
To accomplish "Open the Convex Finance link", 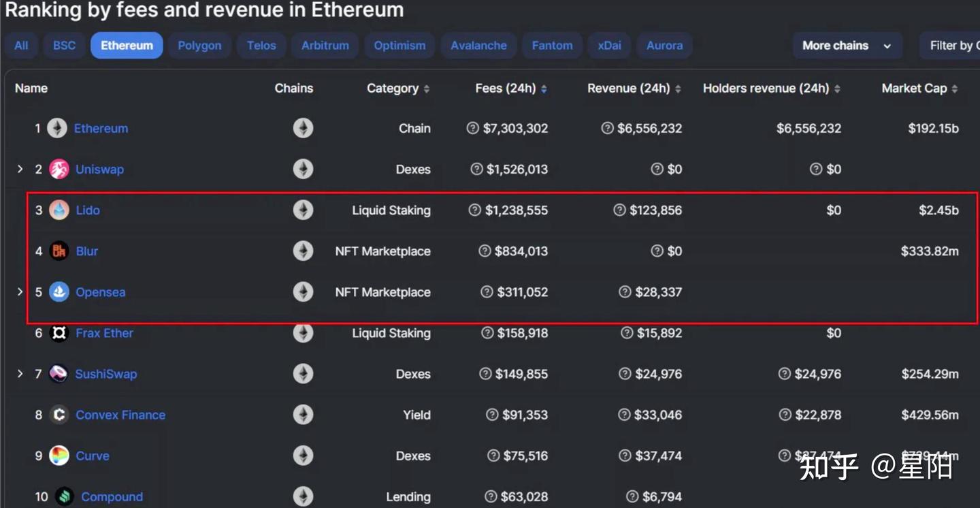I will coord(120,415).
